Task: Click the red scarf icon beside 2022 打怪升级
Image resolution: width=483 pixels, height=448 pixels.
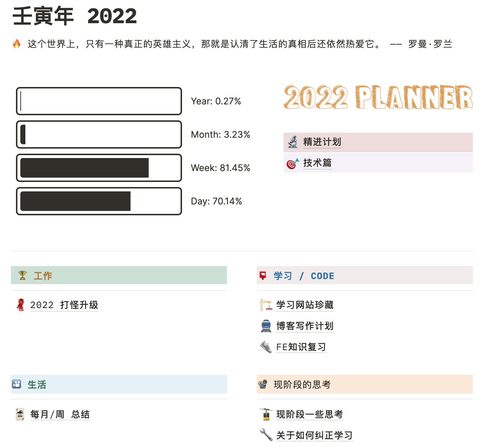Action: click(21, 305)
